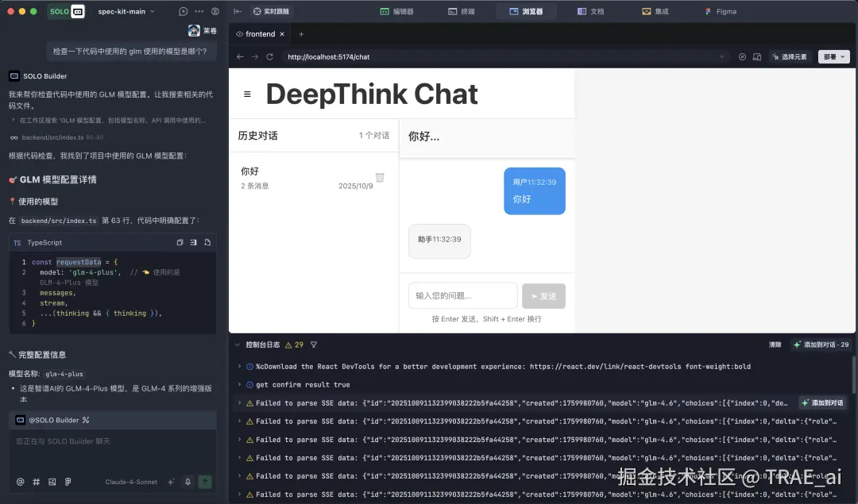
Task: Switch to the 文档 docs tab
Action: coord(590,11)
